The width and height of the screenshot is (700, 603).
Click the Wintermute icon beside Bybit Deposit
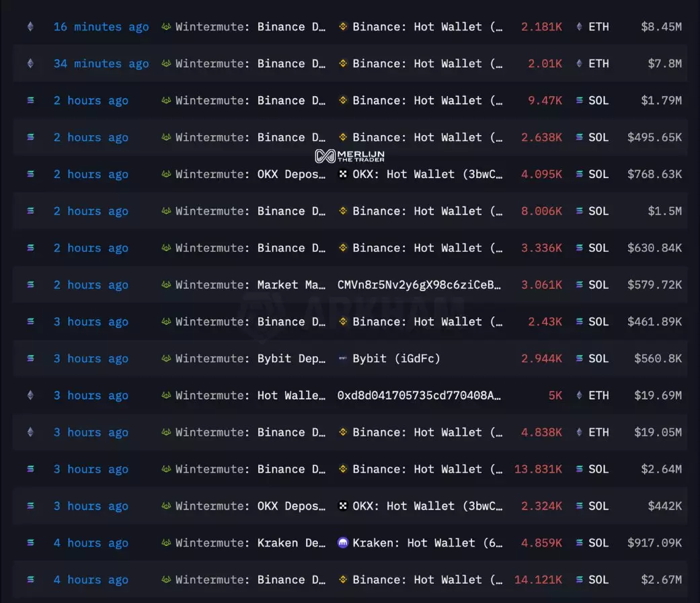(166, 358)
